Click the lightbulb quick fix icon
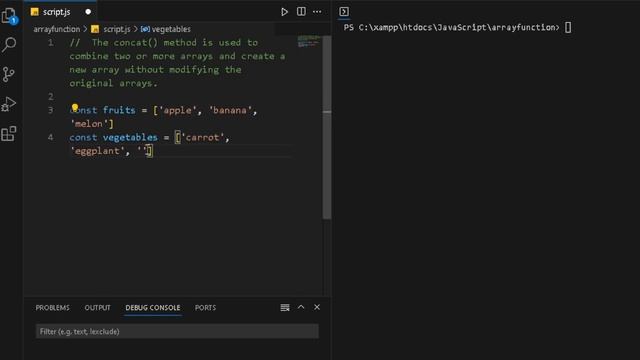Image resolution: width=640 pixels, height=360 pixels. [75, 107]
